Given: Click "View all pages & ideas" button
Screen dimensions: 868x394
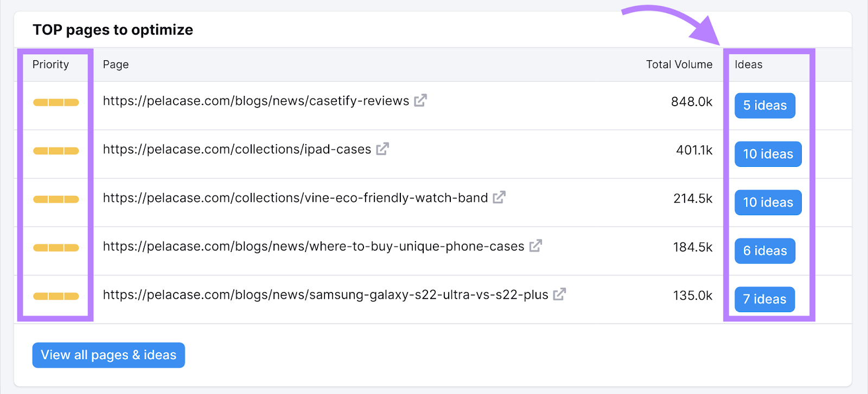Looking at the screenshot, I should point(108,355).
